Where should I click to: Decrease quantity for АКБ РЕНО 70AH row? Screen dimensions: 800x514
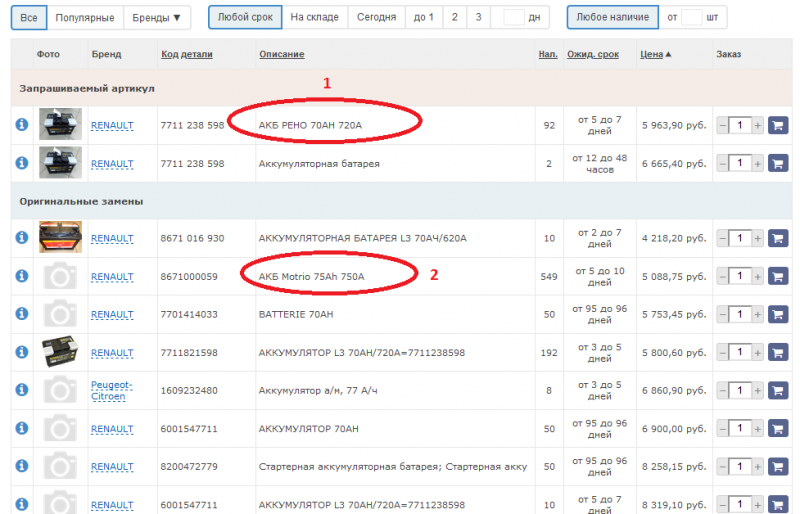(x=722, y=125)
